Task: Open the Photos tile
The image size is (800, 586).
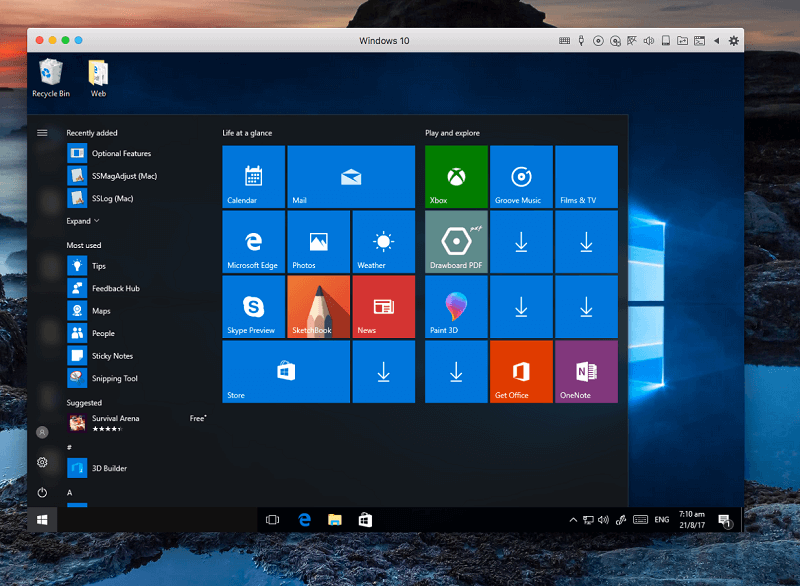Action: 318,242
